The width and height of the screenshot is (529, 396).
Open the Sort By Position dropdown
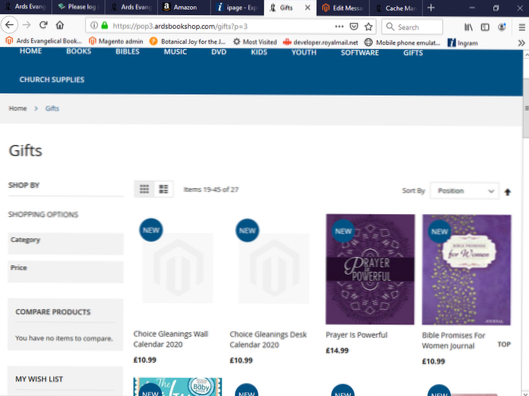coord(465,191)
